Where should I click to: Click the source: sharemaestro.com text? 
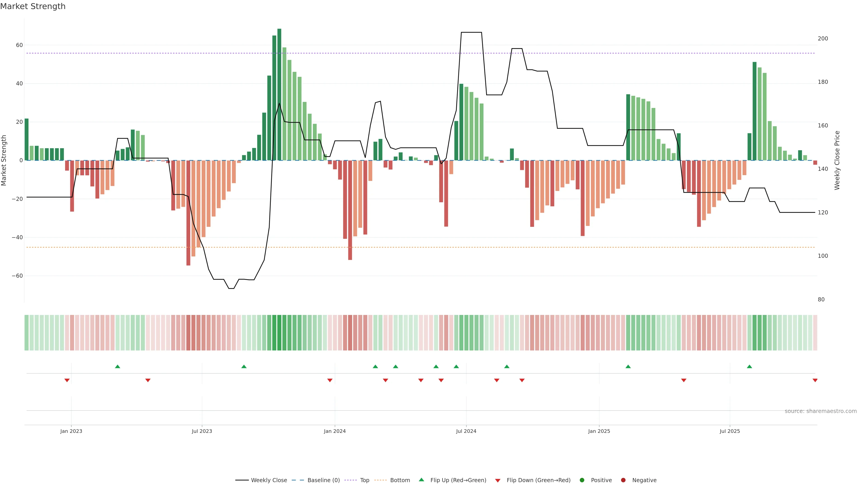point(821,411)
